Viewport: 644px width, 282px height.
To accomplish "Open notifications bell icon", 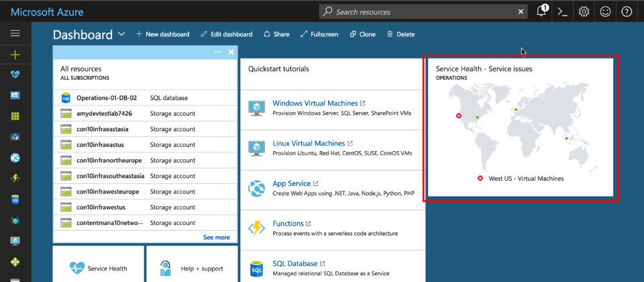I will click(542, 11).
